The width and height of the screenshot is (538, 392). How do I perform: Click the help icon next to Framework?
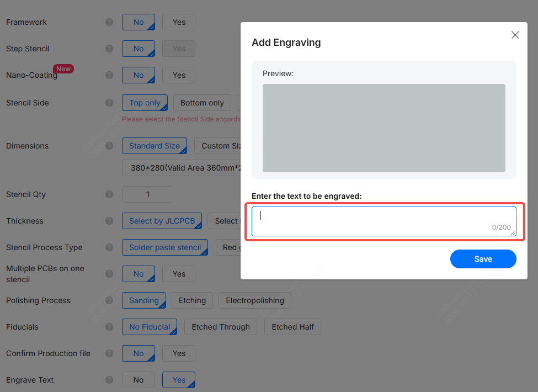(109, 22)
